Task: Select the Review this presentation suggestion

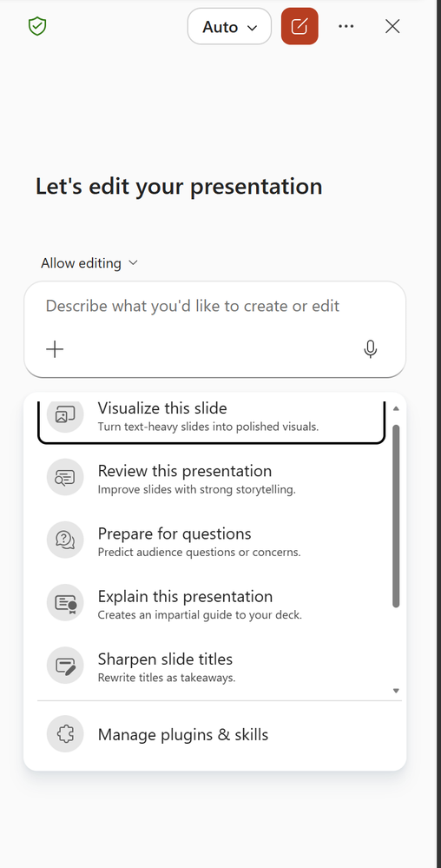Action: tap(211, 477)
